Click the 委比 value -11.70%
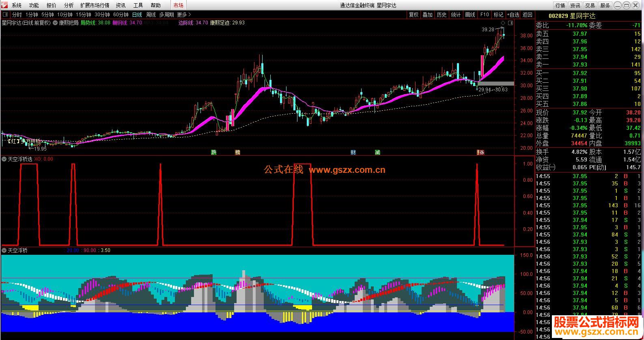644x340 pixels. (x=577, y=25)
